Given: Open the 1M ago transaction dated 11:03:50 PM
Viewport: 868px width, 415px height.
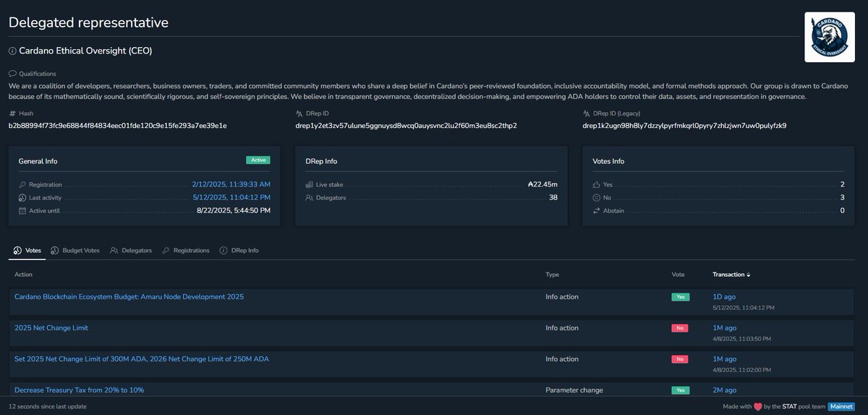Looking at the screenshot, I should tap(725, 328).
